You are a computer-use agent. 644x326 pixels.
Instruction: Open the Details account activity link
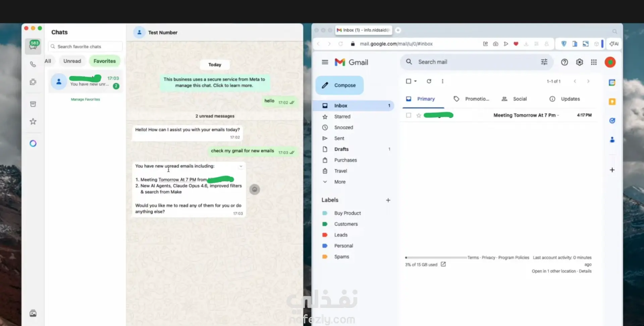pos(585,271)
